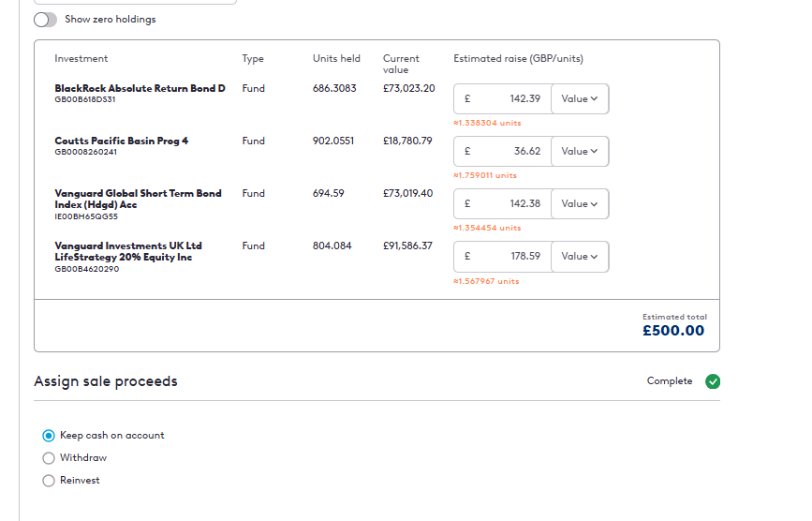Open Value dropdown for BlackRock Absolute Return Bond
This screenshot has height=521, width=812.
click(x=580, y=99)
